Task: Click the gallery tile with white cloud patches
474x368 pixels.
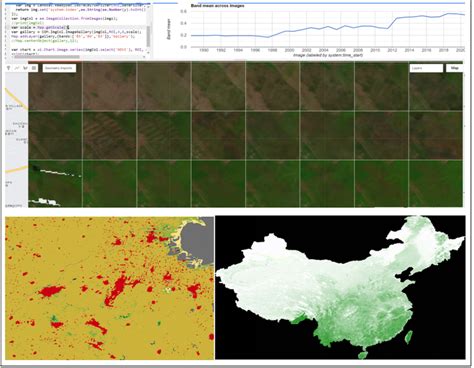Action: click(55, 184)
